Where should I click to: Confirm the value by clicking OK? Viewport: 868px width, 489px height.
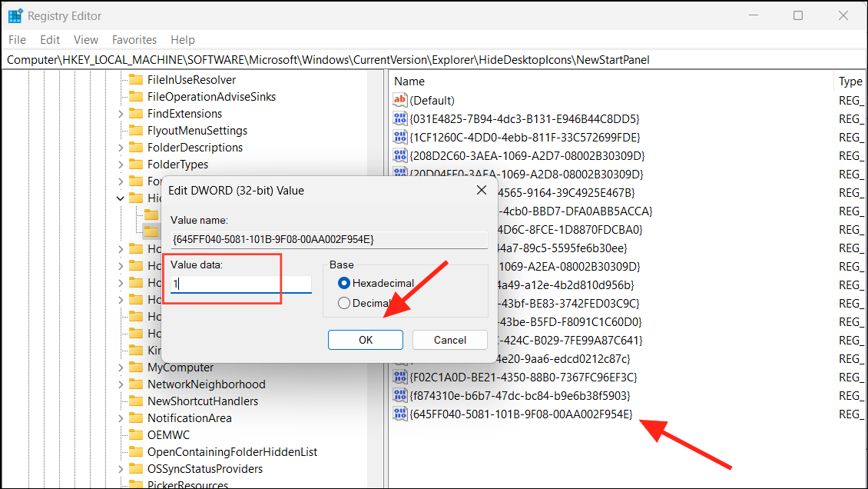click(x=365, y=339)
